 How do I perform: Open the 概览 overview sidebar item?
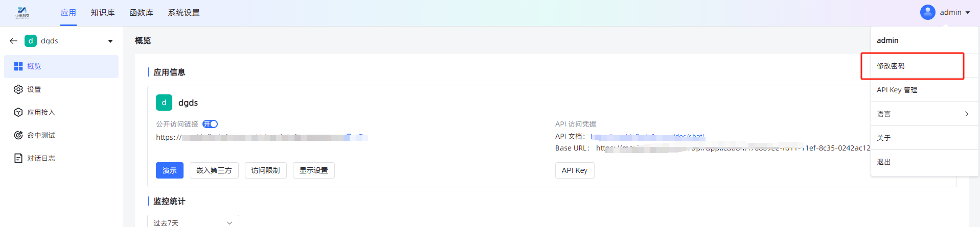click(61, 66)
